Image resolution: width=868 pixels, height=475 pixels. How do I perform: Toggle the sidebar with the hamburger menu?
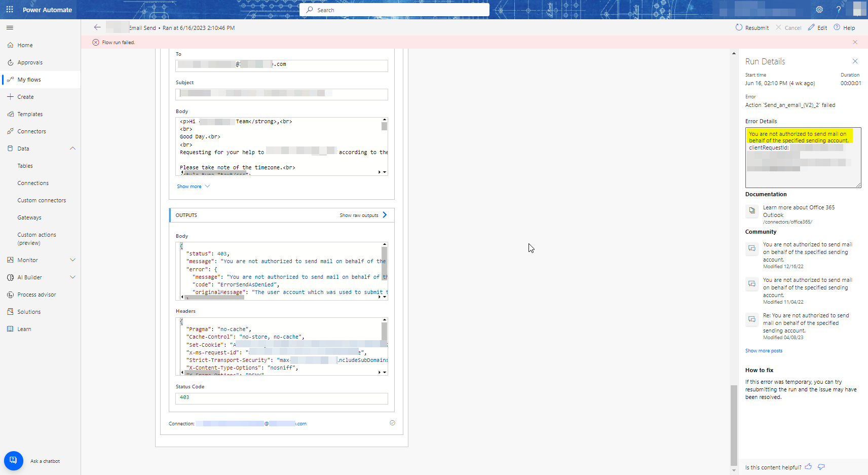(9, 27)
